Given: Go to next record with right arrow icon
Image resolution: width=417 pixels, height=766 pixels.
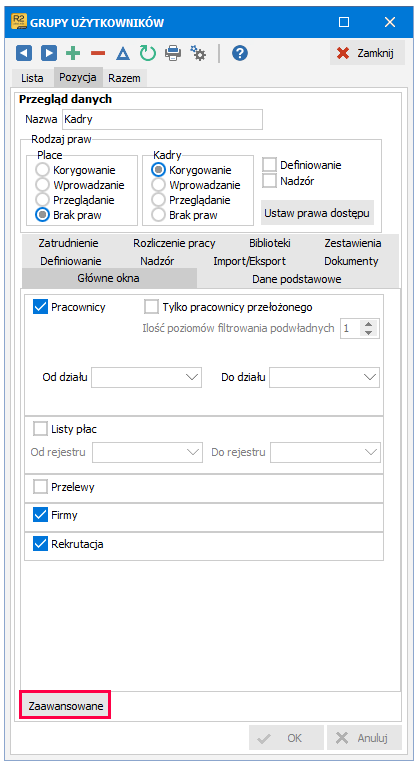Looking at the screenshot, I should point(48,53).
